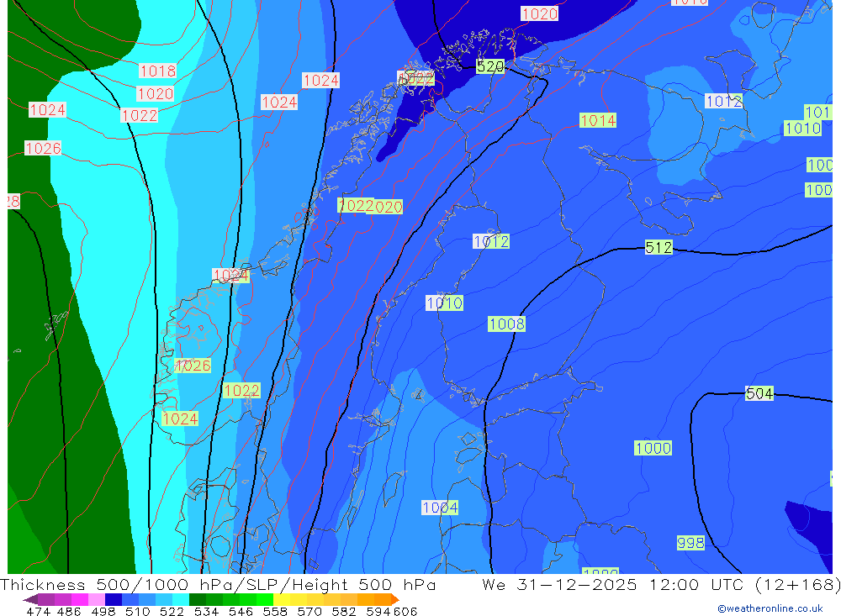Image resolution: width=841 pixels, height=616 pixels.
Task: Click the 520 height contour label
Action: (490, 66)
